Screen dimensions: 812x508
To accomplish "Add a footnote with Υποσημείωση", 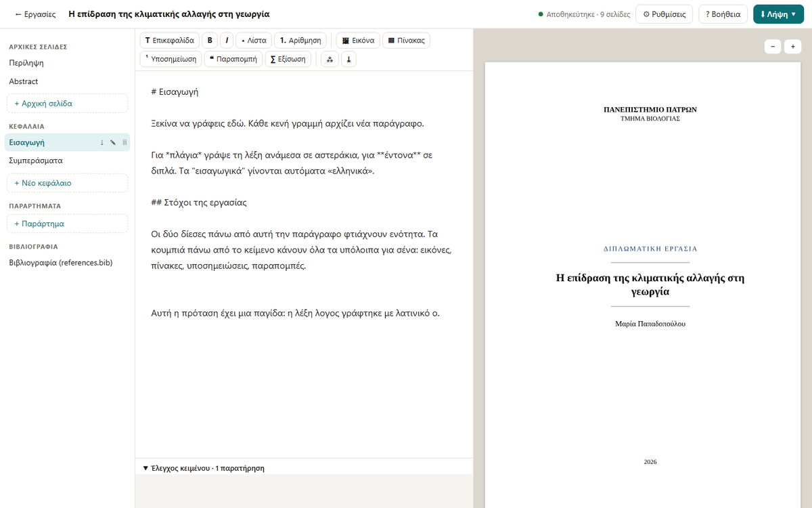I will pos(171,59).
